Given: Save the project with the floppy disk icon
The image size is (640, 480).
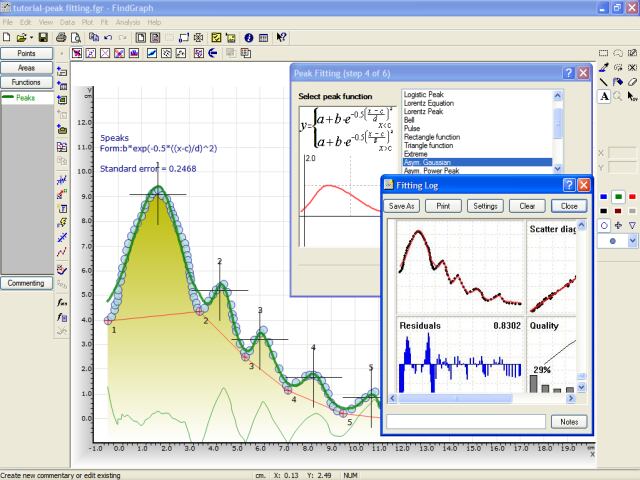Looking at the screenshot, I should coord(43,38).
